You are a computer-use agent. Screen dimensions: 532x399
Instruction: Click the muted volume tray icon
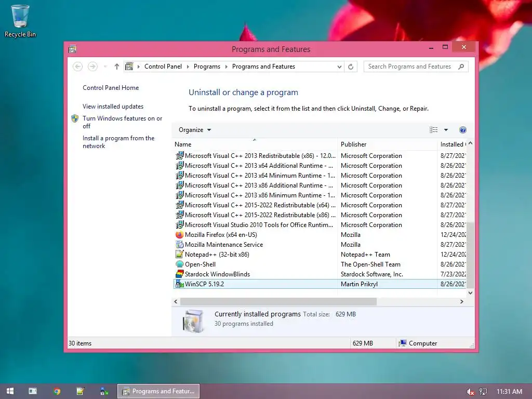(x=470, y=392)
